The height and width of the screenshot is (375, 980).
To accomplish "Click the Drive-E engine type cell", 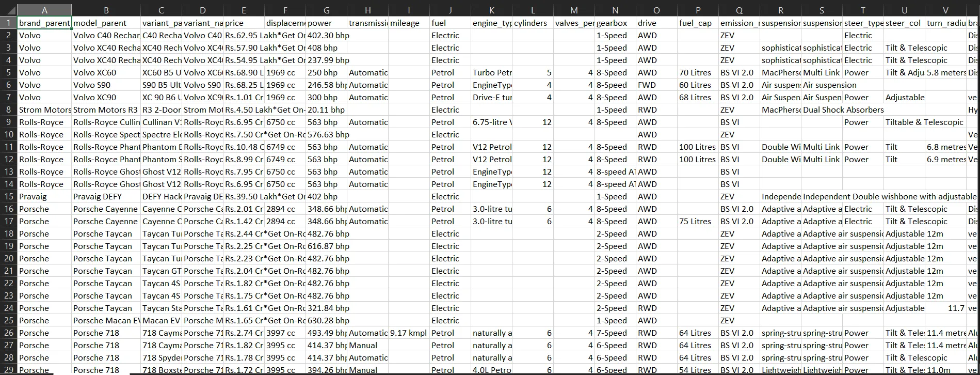I will tap(491, 97).
